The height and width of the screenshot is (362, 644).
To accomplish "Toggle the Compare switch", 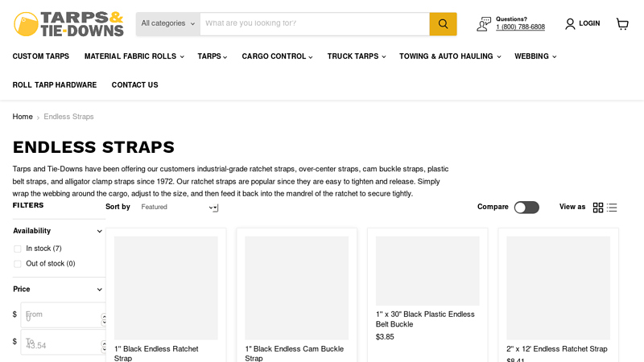I will coord(526,208).
